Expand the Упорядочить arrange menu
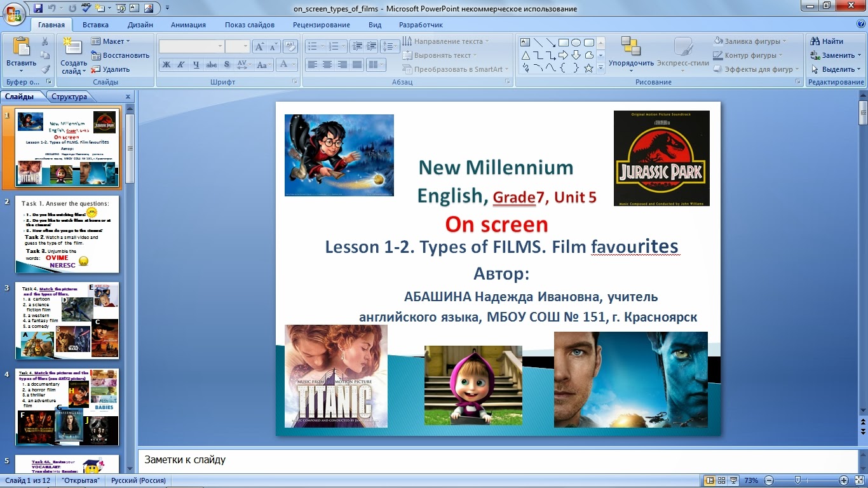The height and width of the screenshot is (488, 868). click(x=631, y=53)
